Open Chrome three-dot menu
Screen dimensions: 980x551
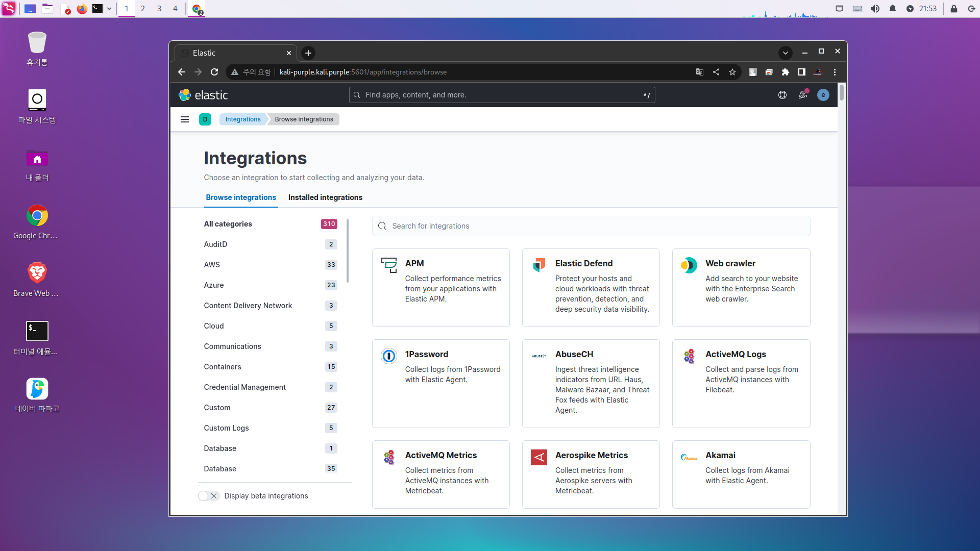tap(835, 72)
